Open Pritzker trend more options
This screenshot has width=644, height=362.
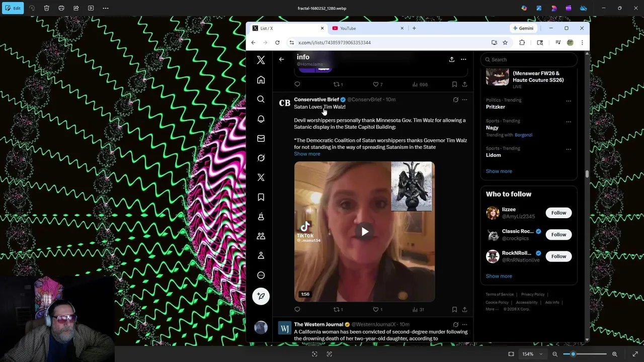569,101
